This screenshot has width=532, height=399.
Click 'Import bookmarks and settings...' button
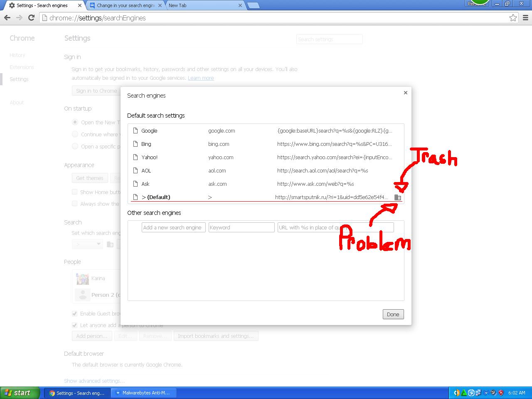click(216, 336)
